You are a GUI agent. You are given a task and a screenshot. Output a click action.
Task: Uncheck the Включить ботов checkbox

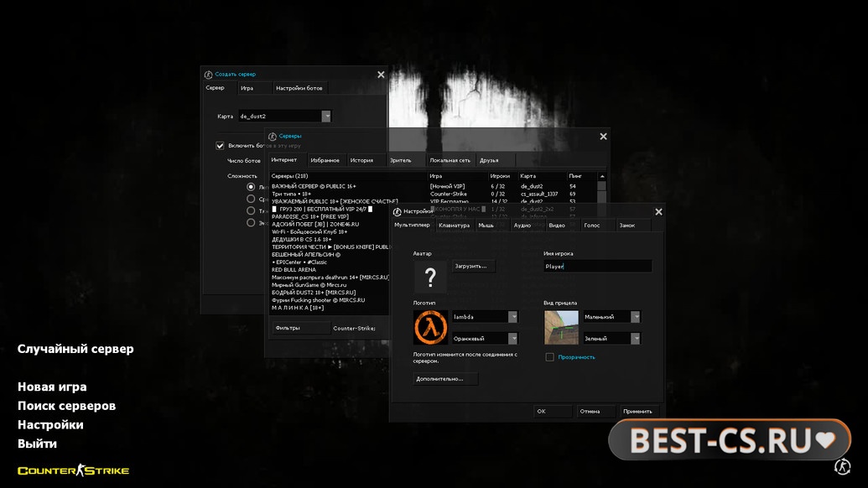[x=220, y=146]
